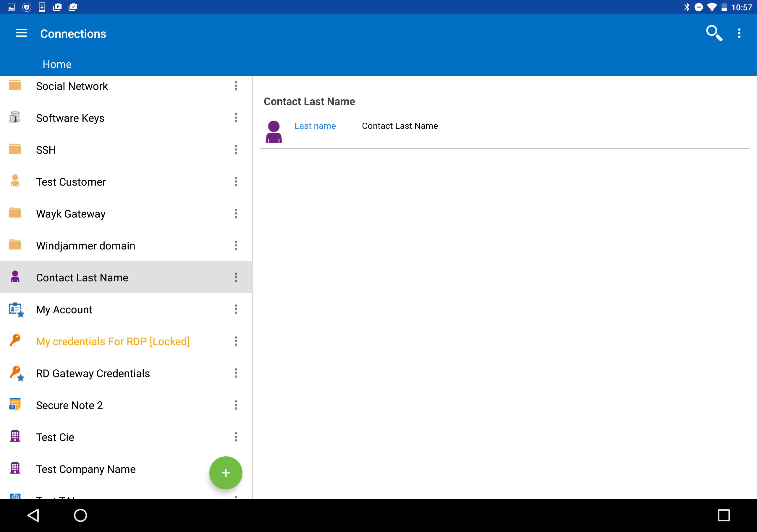This screenshot has height=532, width=757.
Task: Click the Test Cie building icon
Action: click(15, 436)
